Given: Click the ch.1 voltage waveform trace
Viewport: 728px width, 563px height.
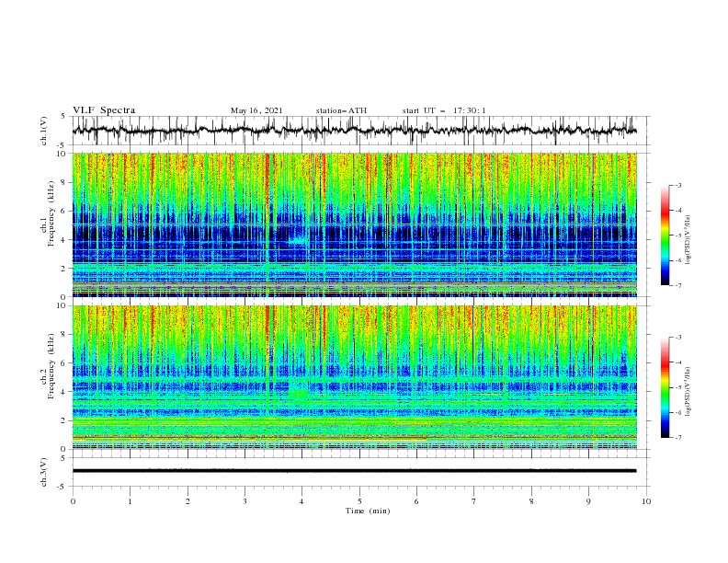Looking at the screenshot, I should pyautogui.click(x=354, y=131).
